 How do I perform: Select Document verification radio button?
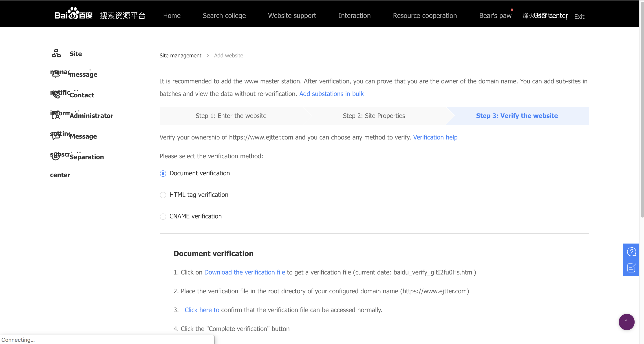tap(163, 174)
